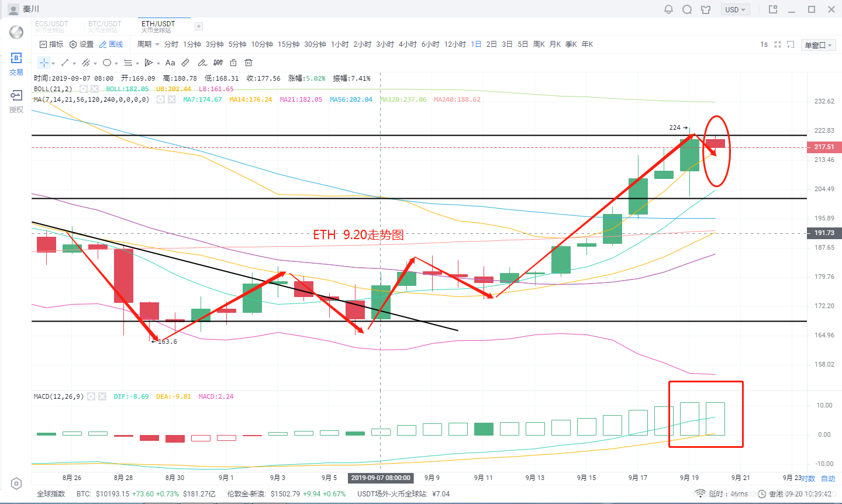842x504 pixels.
Task: Select the 15分钟 timeframe
Action: coord(289,44)
